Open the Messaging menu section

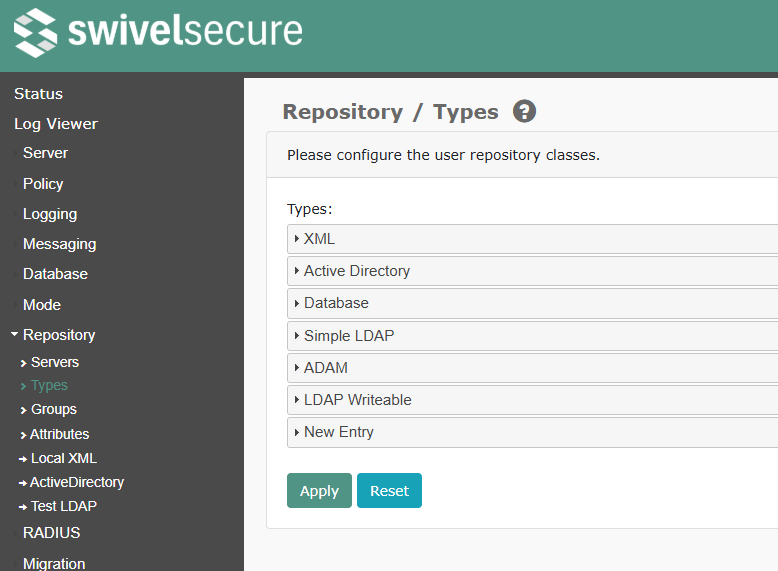tap(60, 244)
